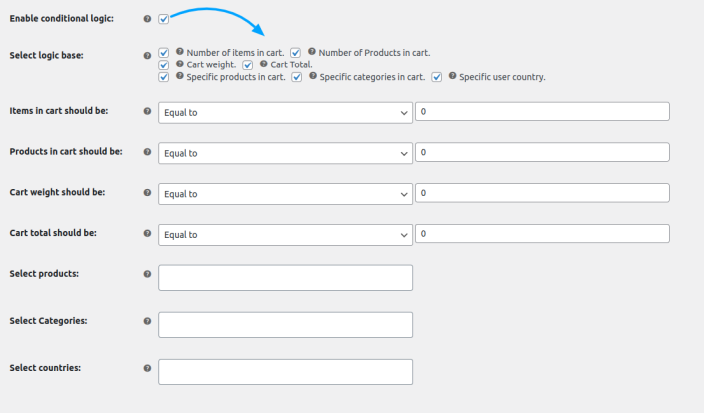Image resolution: width=704 pixels, height=413 pixels.
Task: Click help icon beside Select products
Action: pyautogui.click(x=148, y=274)
